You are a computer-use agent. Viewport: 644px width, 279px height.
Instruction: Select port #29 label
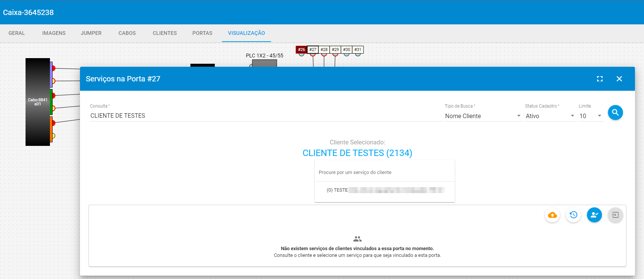click(x=335, y=49)
